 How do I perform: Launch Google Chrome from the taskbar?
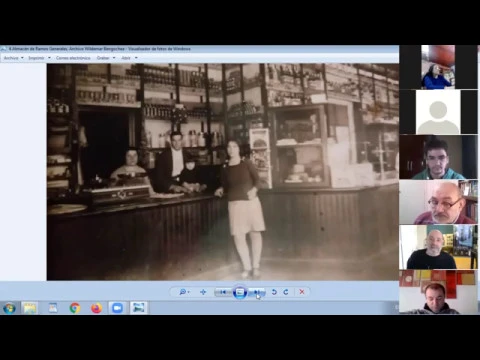coord(75,308)
